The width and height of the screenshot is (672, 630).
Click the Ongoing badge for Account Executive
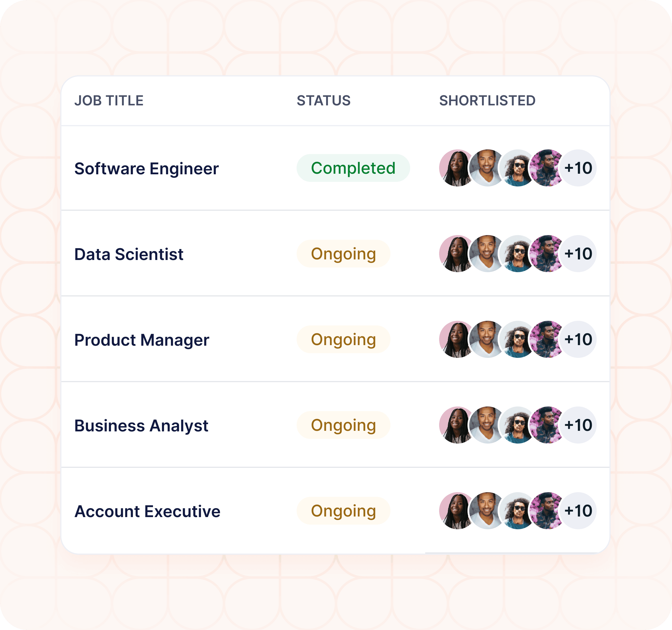pos(344,511)
